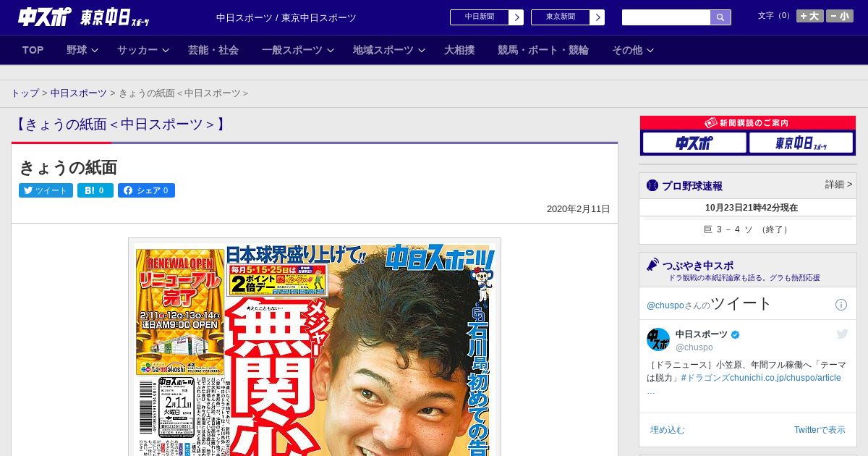Viewport: 868px width, 456px height.
Task: Decrease text size with the －小 button
Action: (840, 16)
